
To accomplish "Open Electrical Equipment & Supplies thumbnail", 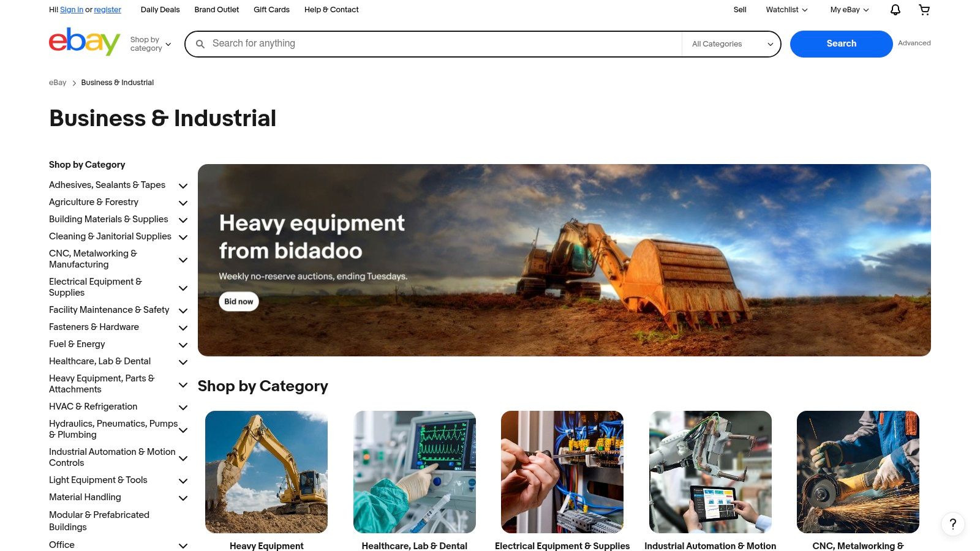I will point(562,472).
